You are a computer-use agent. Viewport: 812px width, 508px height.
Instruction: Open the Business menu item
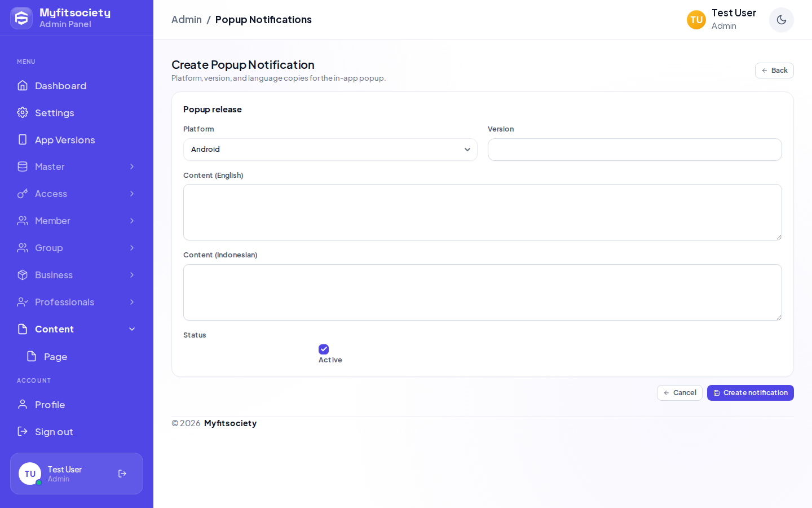(x=77, y=275)
